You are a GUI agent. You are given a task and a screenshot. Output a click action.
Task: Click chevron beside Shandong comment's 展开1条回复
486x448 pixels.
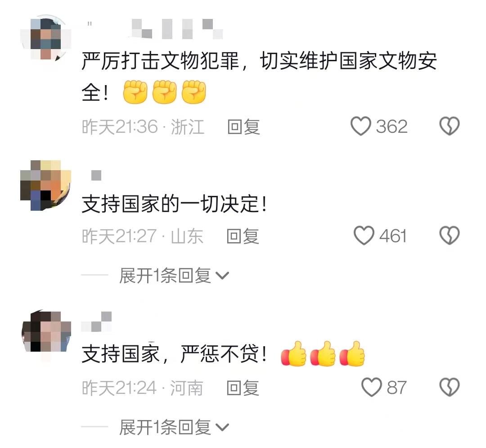pyautogui.click(x=222, y=276)
